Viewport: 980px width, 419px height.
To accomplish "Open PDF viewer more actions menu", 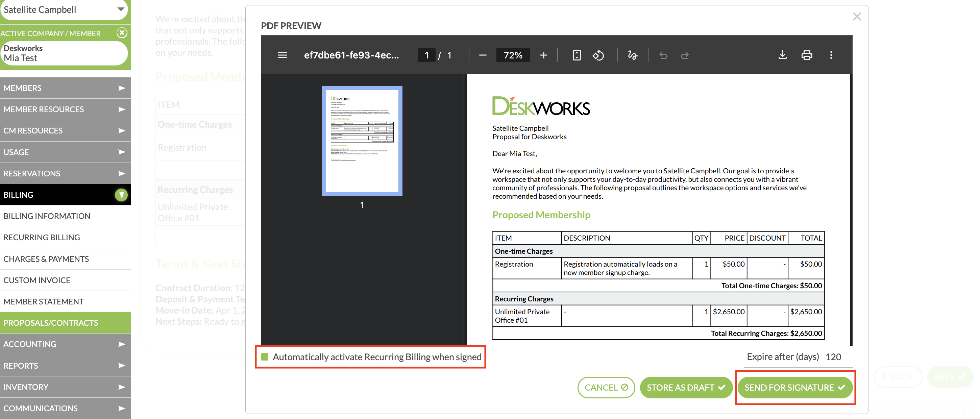I will coord(831,55).
